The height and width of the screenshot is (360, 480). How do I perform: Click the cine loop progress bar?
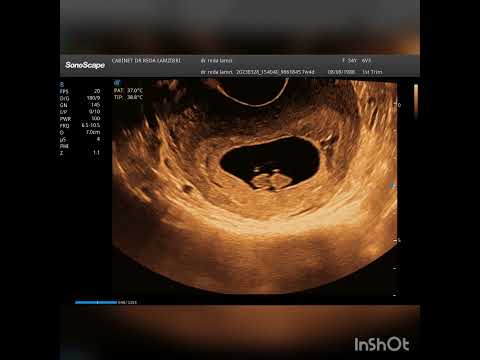(96, 302)
